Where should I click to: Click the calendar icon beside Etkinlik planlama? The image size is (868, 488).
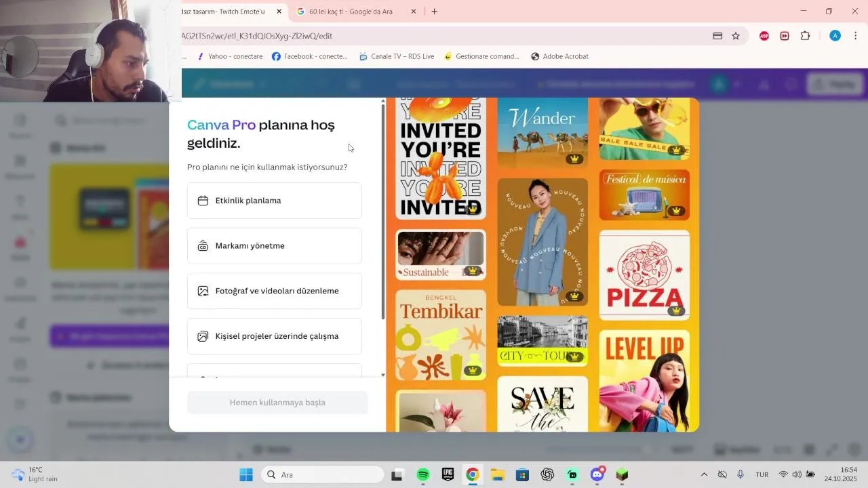pyautogui.click(x=203, y=201)
